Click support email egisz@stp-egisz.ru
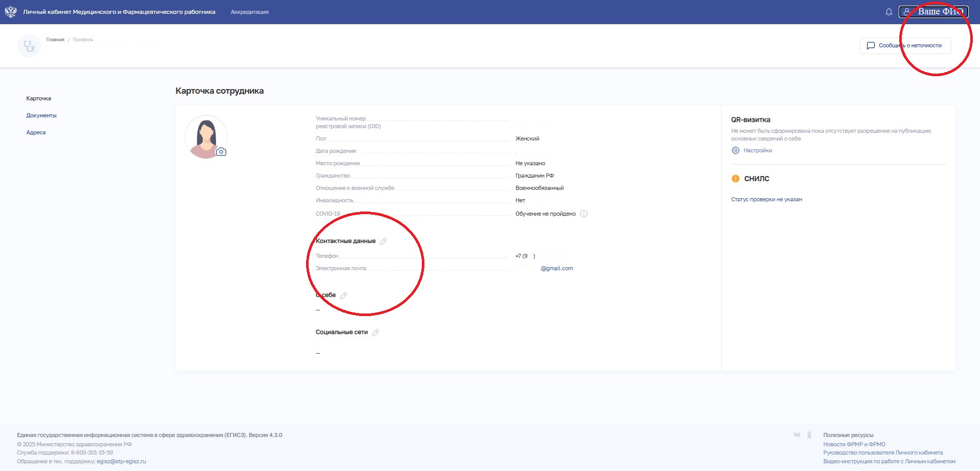This screenshot has width=980, height=471. [121, 461]
